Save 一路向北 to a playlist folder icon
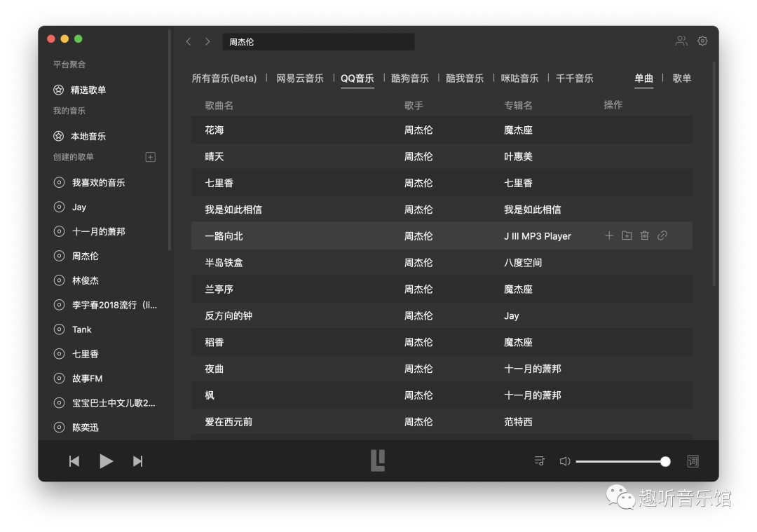Image resolution: width=757 pixels, height=532 pixels. [x=627, y=236]
